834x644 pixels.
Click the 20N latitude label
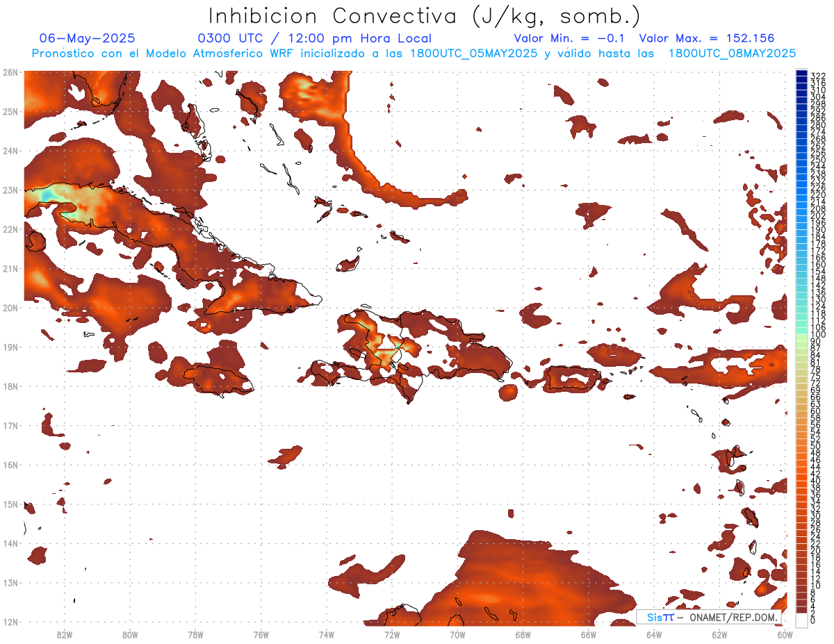pos(10,307)
